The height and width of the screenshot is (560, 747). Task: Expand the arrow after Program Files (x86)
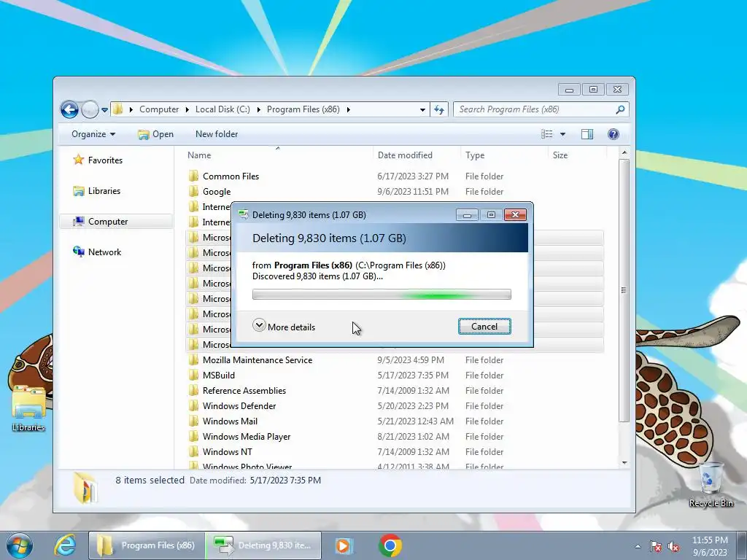348,109
